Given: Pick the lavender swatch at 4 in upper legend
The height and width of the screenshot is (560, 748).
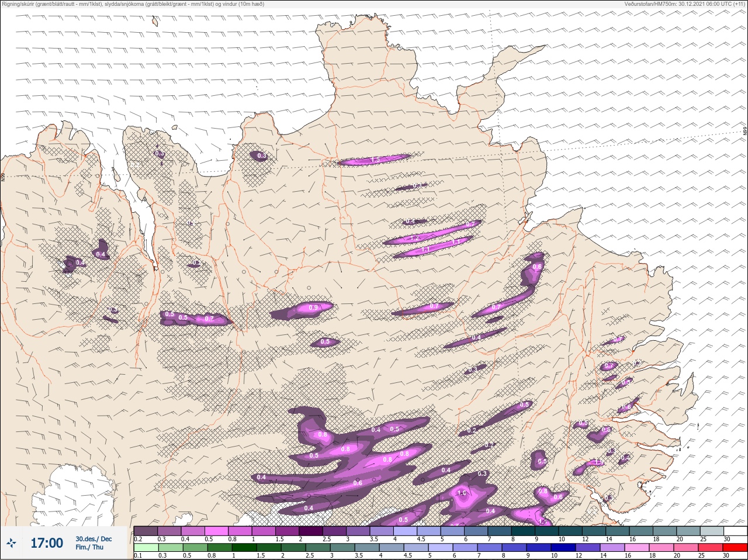Looking at the screenshot, I should [x=406, y=531].
